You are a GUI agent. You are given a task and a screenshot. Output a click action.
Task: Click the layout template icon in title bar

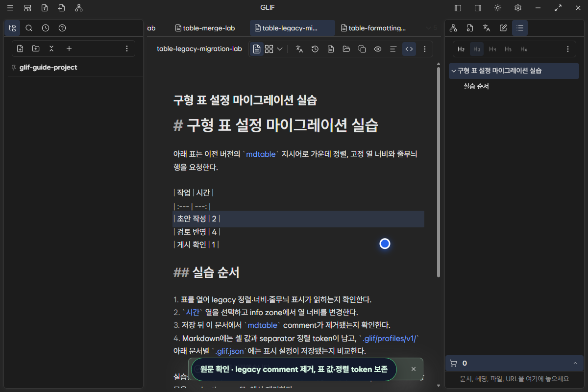pyautogui.click(x=27, y=8)
